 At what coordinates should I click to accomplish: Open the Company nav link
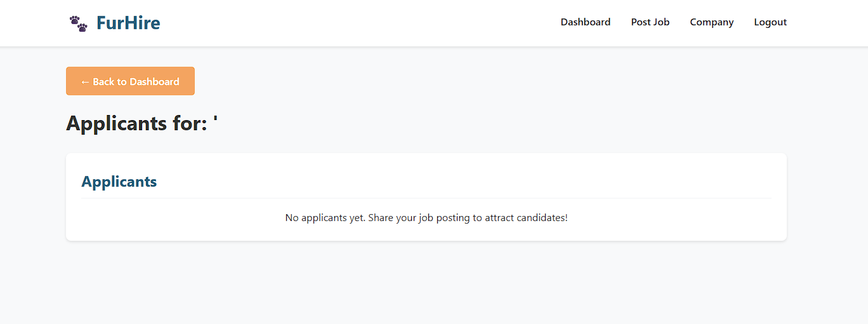pyautogui.click(x=711, y=22)
